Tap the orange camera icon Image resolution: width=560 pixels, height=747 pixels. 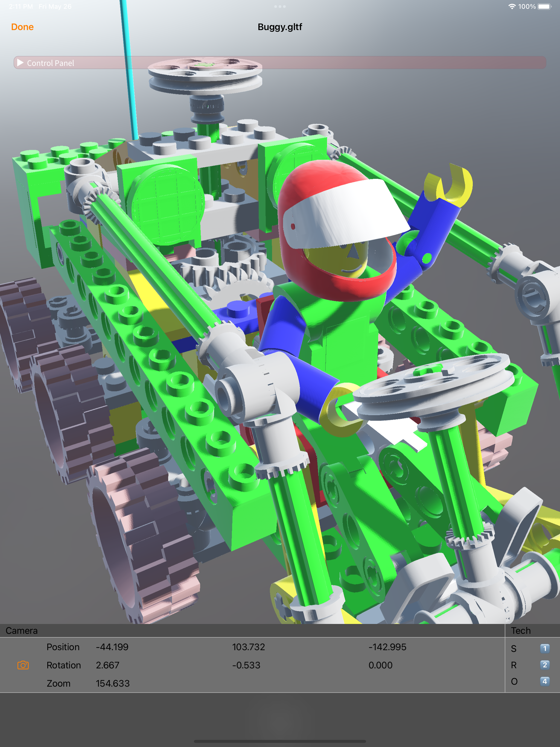23,665
